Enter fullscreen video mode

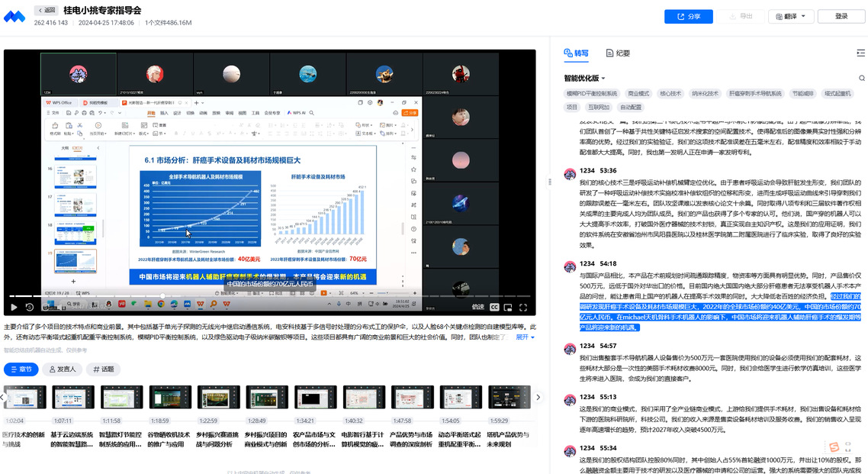[x=524, y=307]
